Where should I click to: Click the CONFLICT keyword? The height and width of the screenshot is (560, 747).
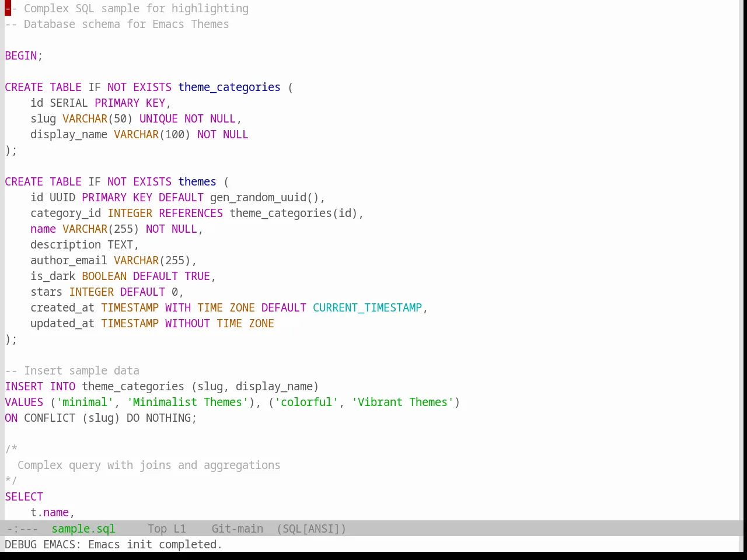pos(50,418)
